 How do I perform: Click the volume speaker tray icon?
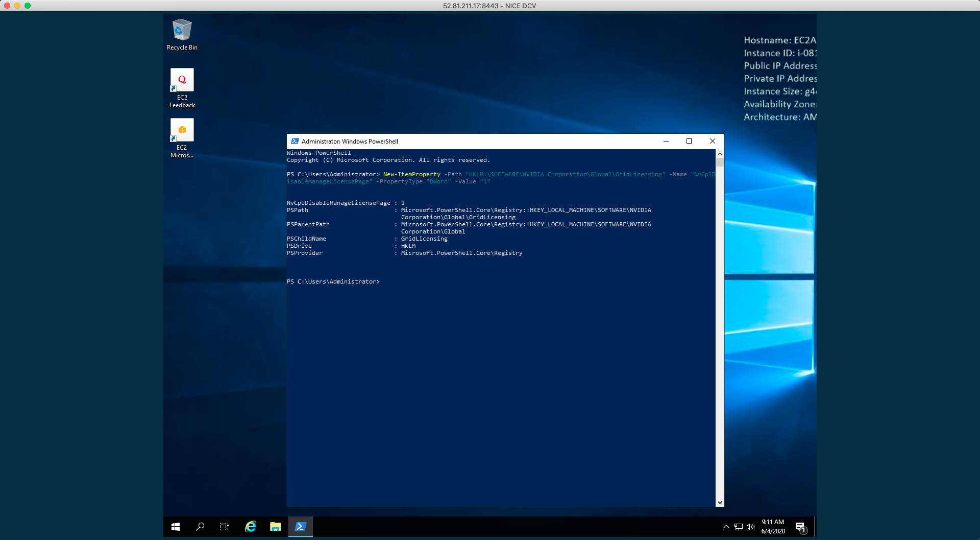tap(750, 527)
